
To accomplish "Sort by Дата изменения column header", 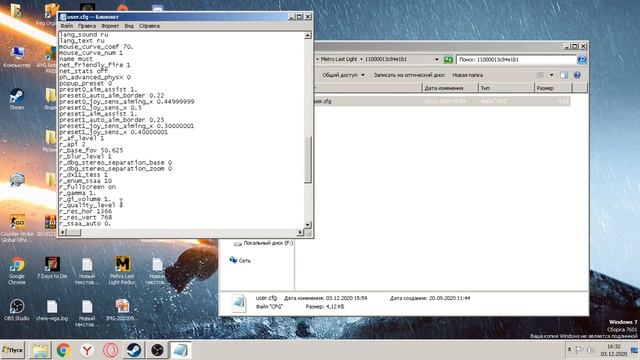I will click(450, 88).
